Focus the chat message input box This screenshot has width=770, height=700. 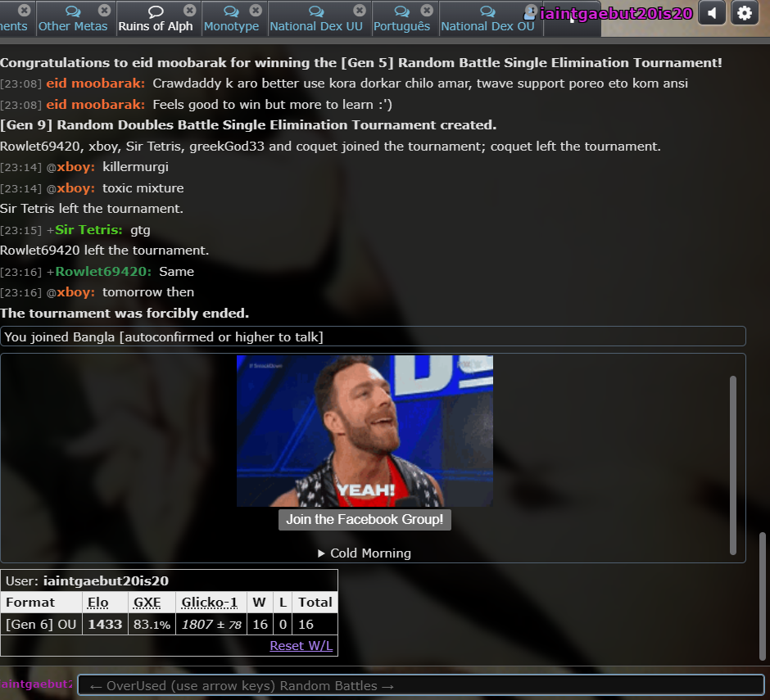[x=421, y=685]
